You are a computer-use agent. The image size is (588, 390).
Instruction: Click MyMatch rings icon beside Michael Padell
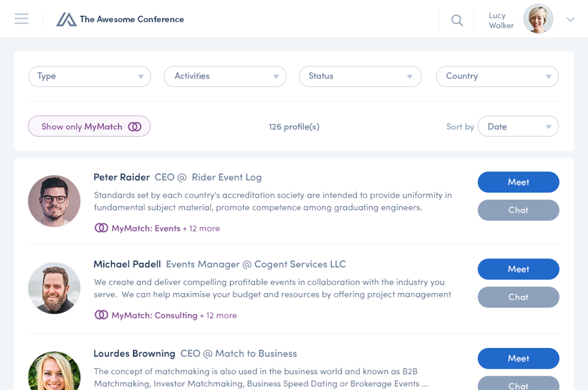pyautogui.click(x=101, y=315)
